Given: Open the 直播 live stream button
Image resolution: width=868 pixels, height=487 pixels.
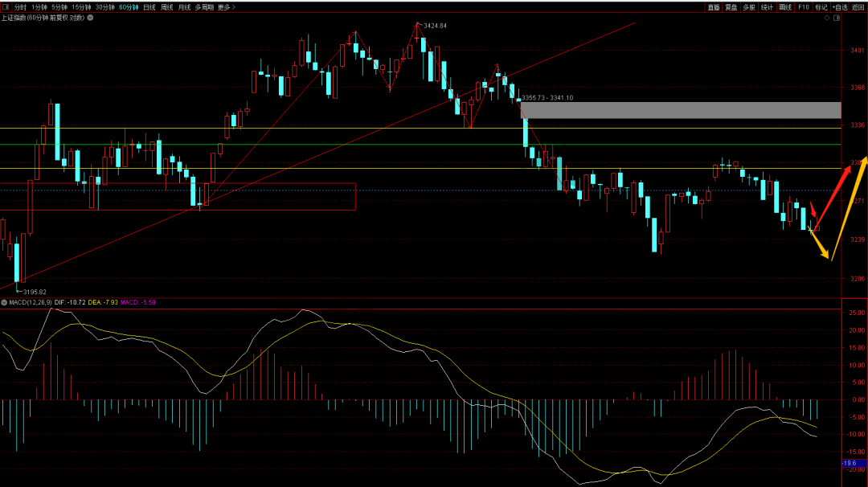Looking at the screenshot, I should click(x=714, y=6).
